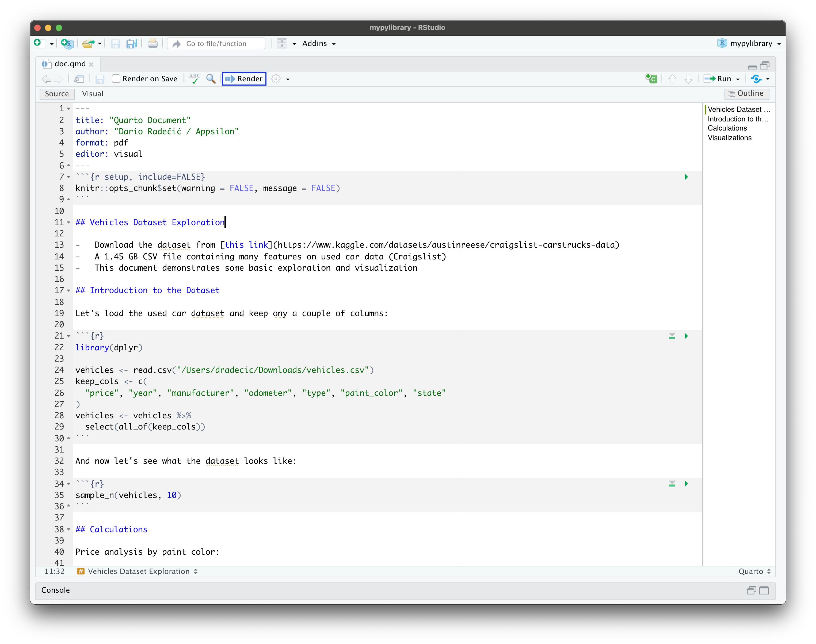This screenshot has height=644, width=816.
Task: Open the workspace panes grid icon
Action: pos(282,44)
